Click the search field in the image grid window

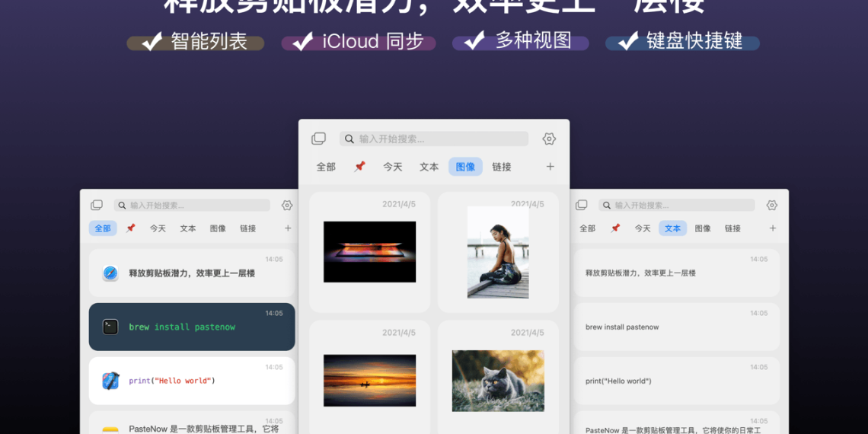pos(434,139)
